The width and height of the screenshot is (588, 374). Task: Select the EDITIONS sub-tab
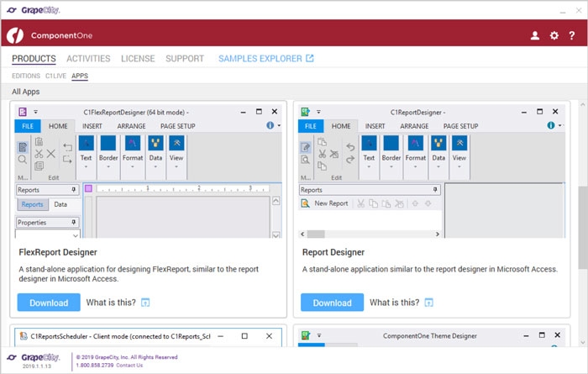[26, 76]
